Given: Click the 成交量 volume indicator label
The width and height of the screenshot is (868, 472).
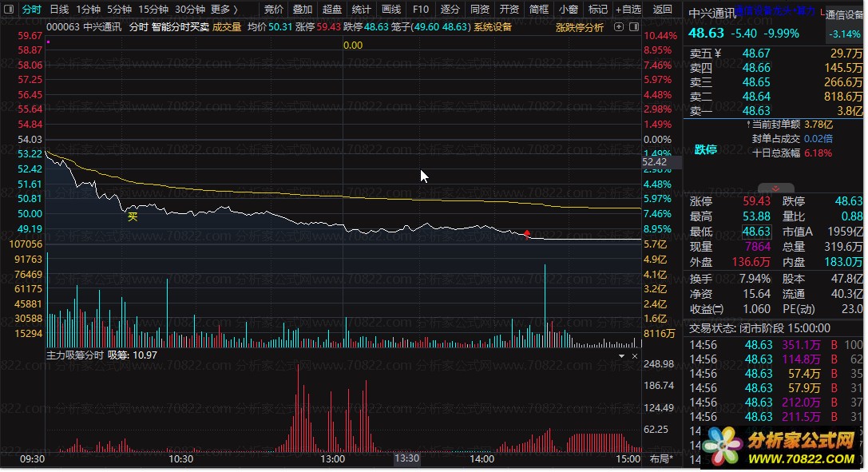Looking at the screenshot, I should click(227, 27).
